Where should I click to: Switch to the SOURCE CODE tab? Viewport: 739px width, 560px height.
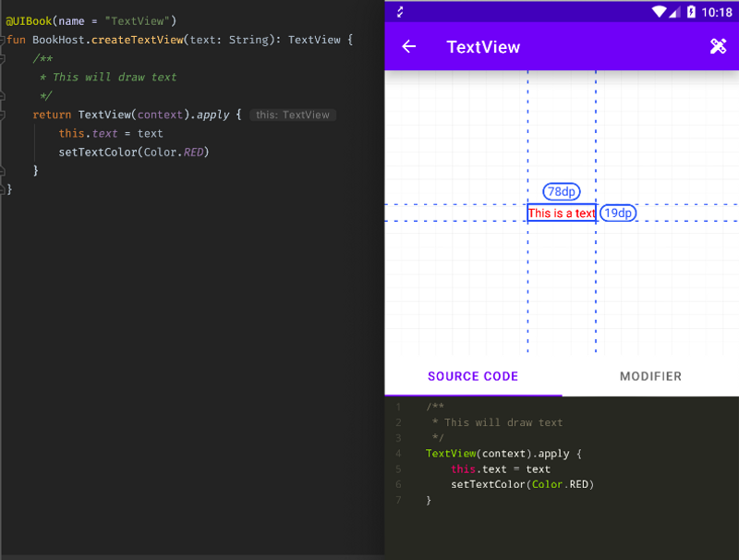(473, 376)
